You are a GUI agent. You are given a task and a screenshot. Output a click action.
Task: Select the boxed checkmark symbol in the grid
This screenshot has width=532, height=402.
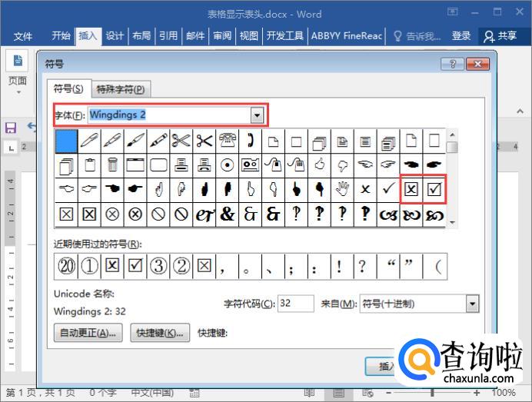(434, 189)
